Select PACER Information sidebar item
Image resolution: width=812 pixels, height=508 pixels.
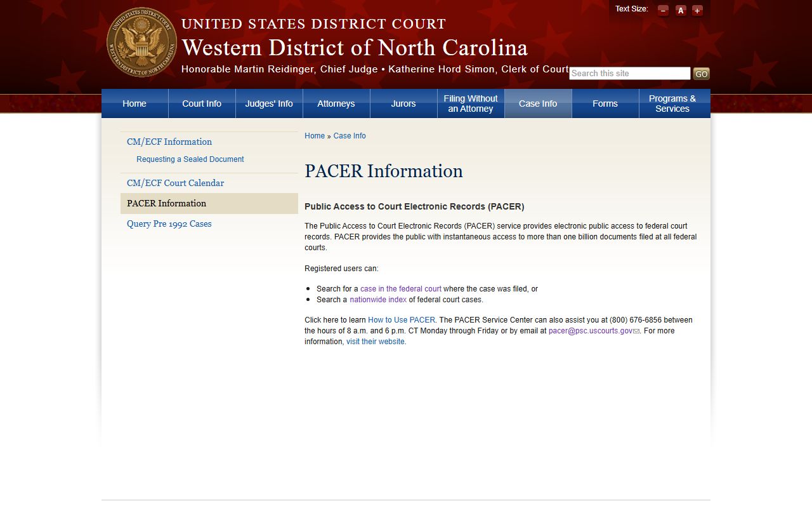tap(209, 203)
